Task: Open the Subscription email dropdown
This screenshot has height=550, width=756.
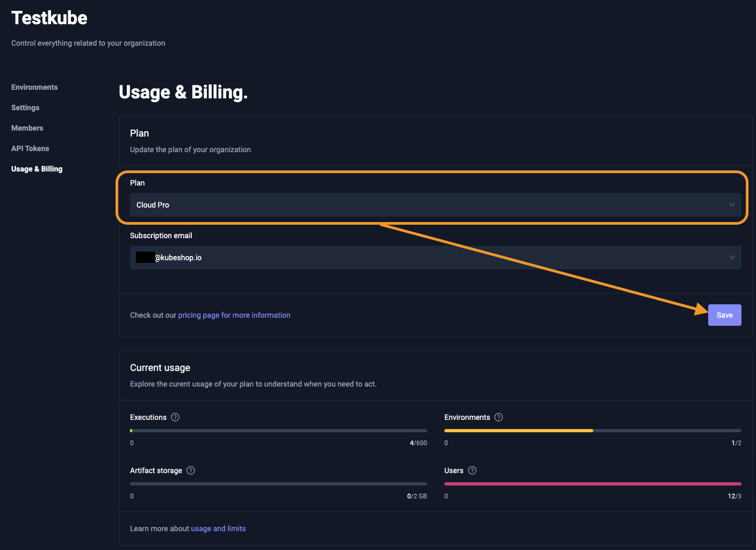Action: [x=435, y=258]
